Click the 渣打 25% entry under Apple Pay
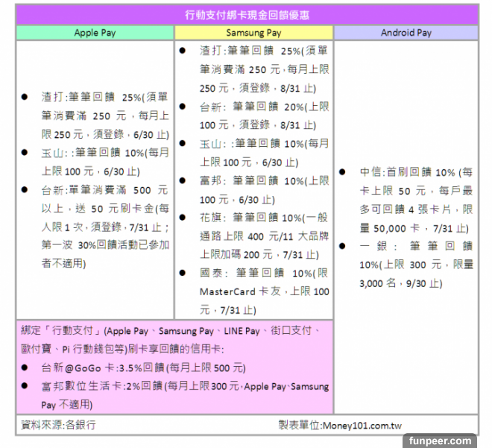This screenshot has height=448, width=492. (x=104, y=116)
